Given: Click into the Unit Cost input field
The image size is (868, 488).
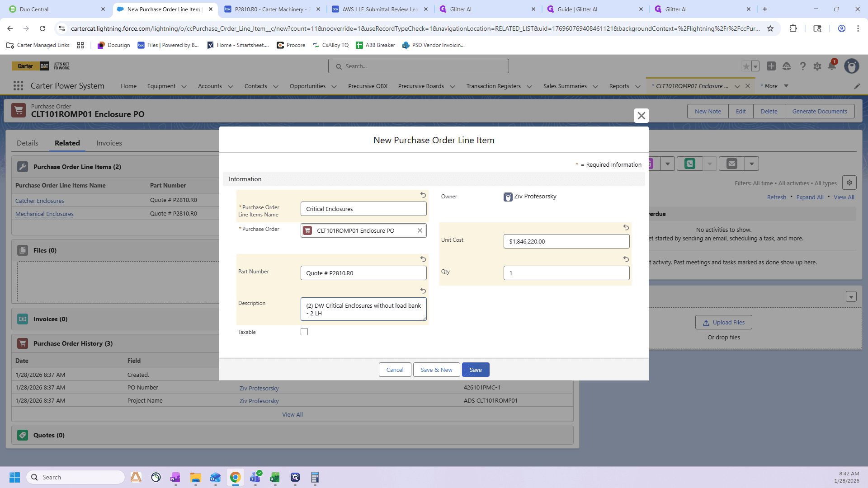Looking at the screenshot, I should [566, 241].
